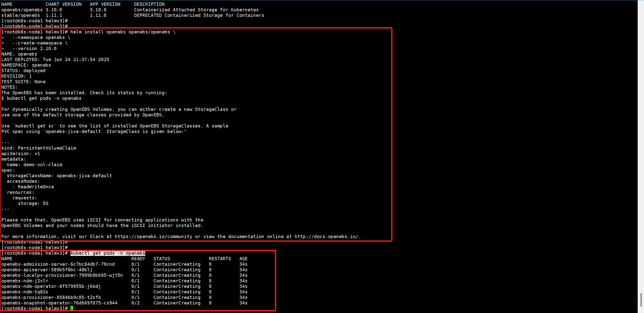Click chart version 3.10.0 of openebs/openebs
The width and height of the screenshot is (644, 313).
coord(54,10)
